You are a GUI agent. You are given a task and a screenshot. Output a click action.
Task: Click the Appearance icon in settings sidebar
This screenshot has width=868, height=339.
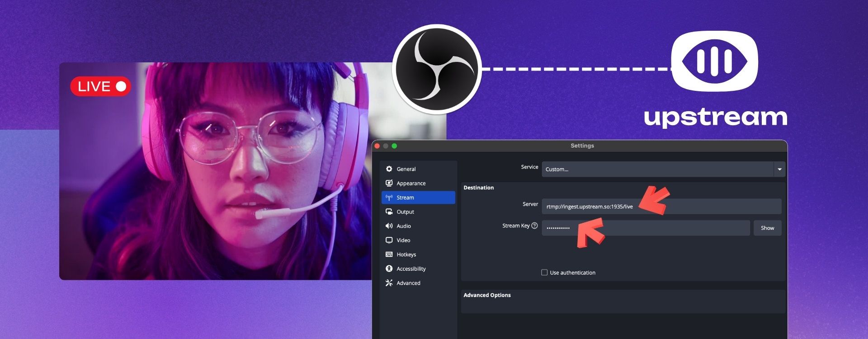[389, 183]
